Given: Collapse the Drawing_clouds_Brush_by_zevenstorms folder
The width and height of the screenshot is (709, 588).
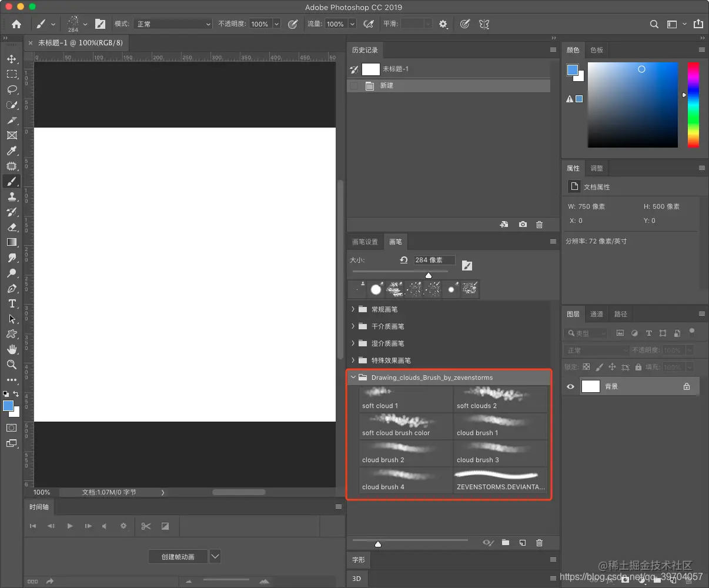Looking at the screenshot, I should [x=353, y=377].
